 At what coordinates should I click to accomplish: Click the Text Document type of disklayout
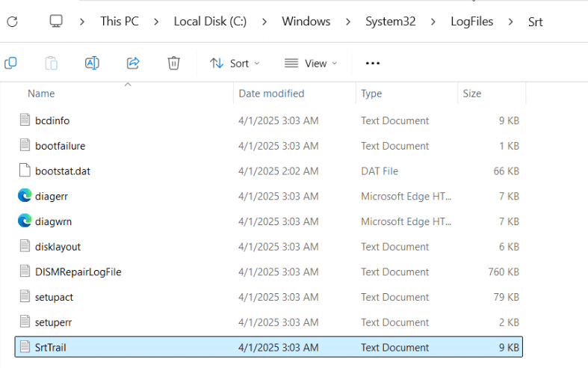395,247
